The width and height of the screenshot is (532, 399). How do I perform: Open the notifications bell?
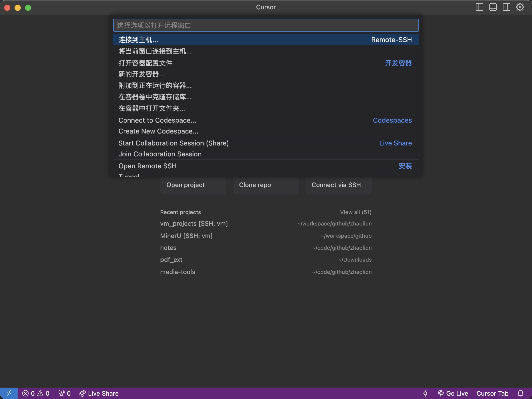(521, 393)
